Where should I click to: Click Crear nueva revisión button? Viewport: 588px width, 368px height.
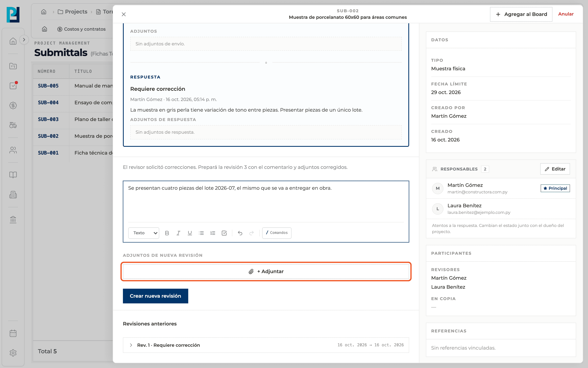pos(156,296)
